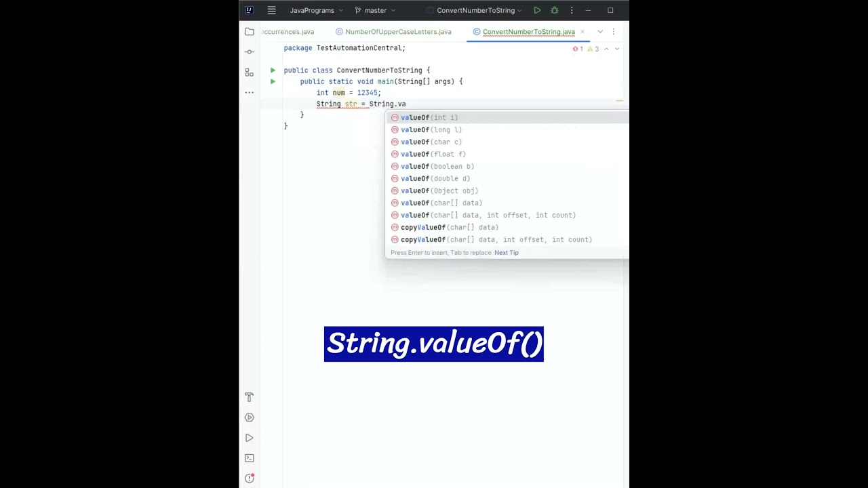
Task: Collapse the main method fold arrow
Action: pyautogui.click(x=273, y=81)
